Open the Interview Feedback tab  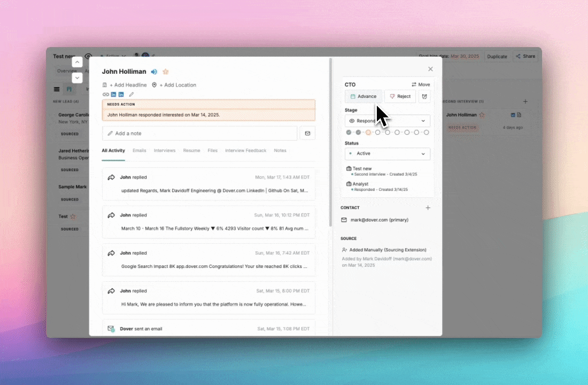coord(245,151)
